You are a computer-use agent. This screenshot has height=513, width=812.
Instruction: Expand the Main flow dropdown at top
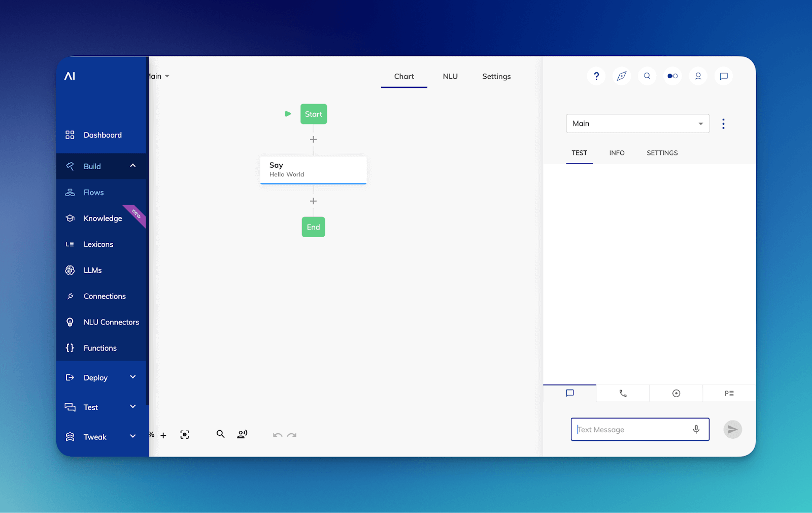(x=158, y=76)
